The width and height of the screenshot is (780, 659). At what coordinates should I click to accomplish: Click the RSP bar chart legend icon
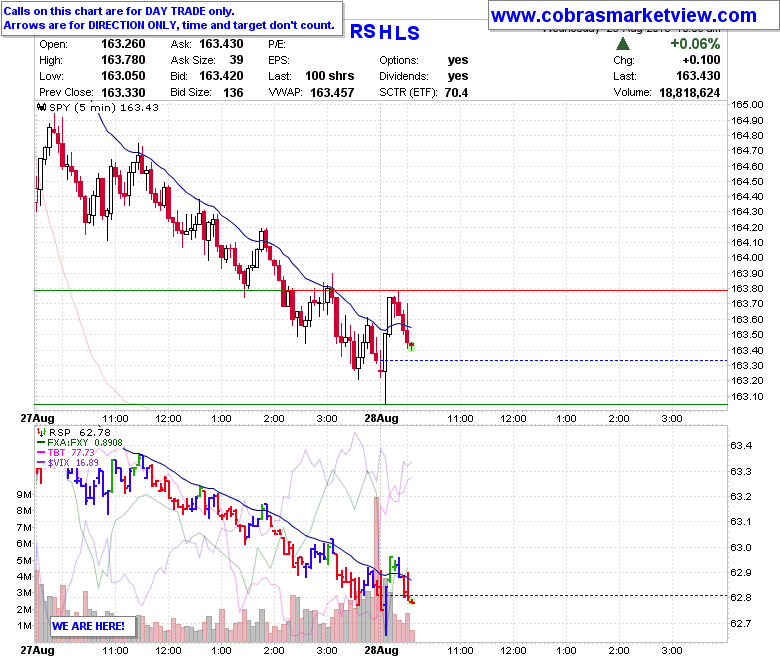coord(42,433)
